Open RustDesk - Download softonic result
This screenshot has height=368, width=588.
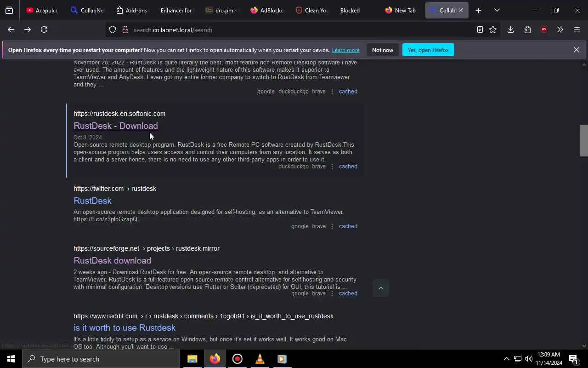pyautogui.click(x=116, y=126)
